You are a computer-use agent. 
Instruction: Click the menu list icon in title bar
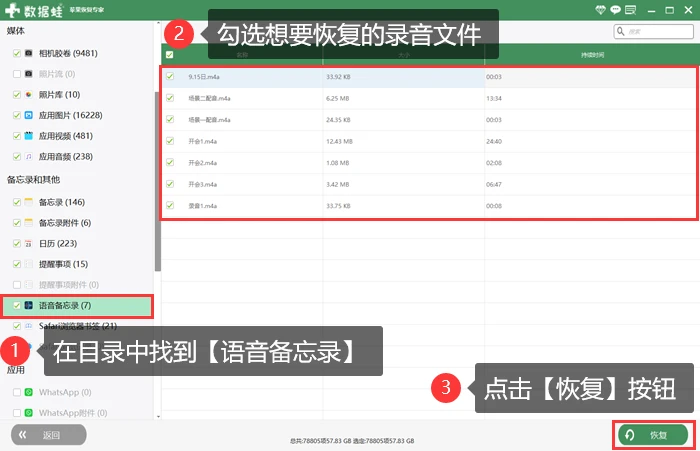[630, 9]
